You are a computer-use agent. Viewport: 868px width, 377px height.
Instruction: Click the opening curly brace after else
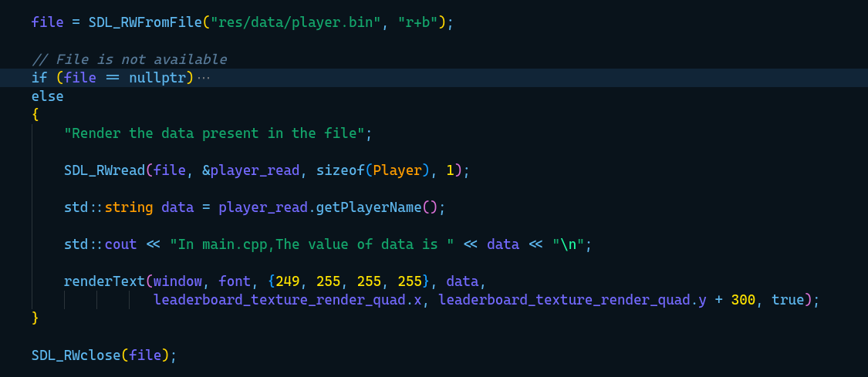tap(35, 115)
